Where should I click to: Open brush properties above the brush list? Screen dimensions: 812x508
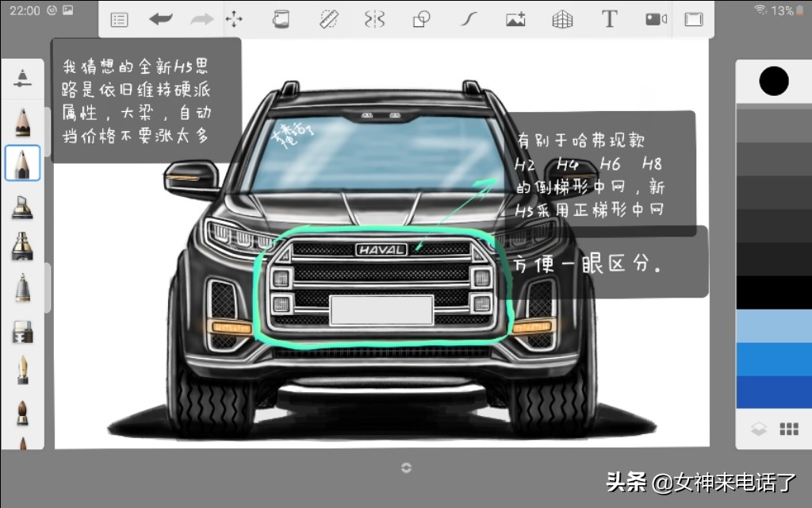(x=22, y=77)
